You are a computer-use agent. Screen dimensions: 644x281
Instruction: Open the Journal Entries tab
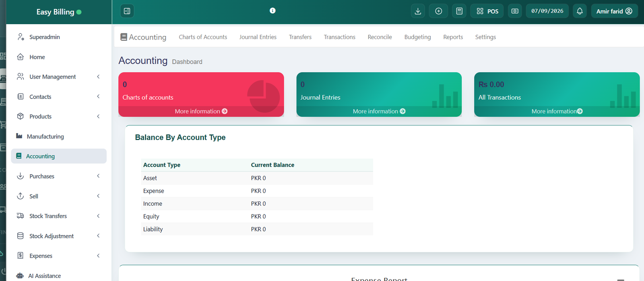tap(258, 37)
